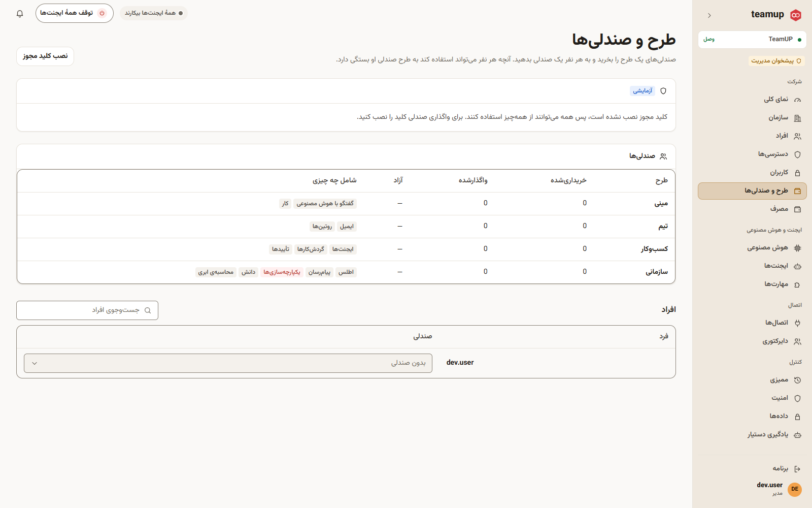
Task: Click the جست‌وجوی افراد search field
Action: click(87, 310)
